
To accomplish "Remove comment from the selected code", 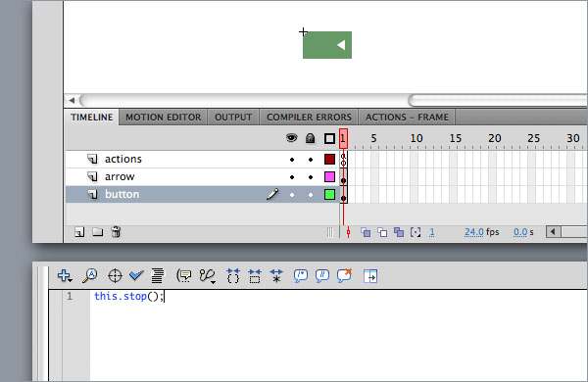I will (345, 275).
